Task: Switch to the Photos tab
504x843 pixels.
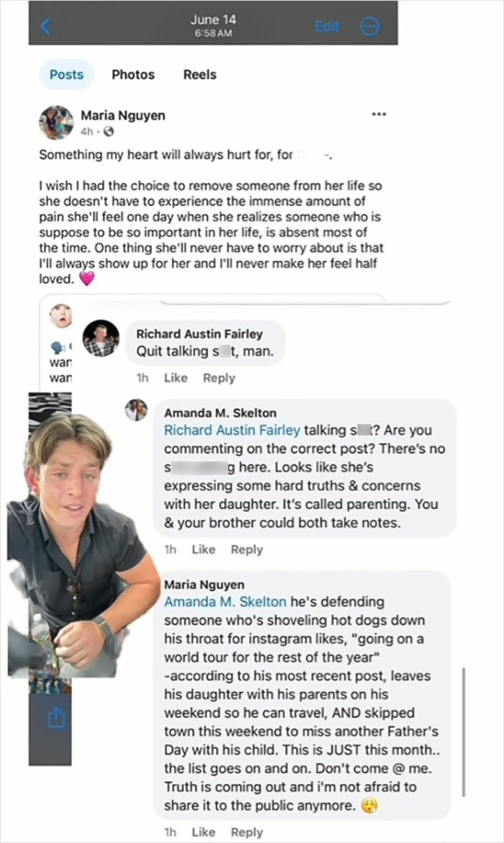Action: pos(133,75)
